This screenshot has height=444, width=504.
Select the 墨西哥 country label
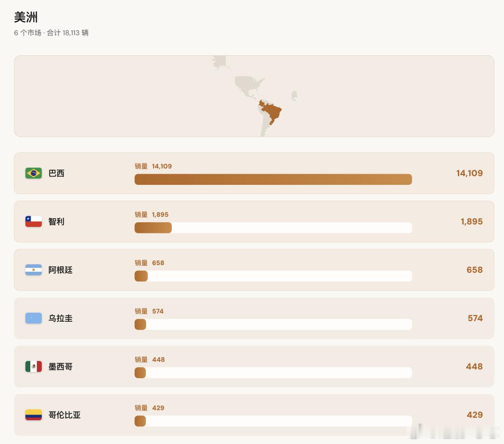pyautogui.click(x=60, y=366)
